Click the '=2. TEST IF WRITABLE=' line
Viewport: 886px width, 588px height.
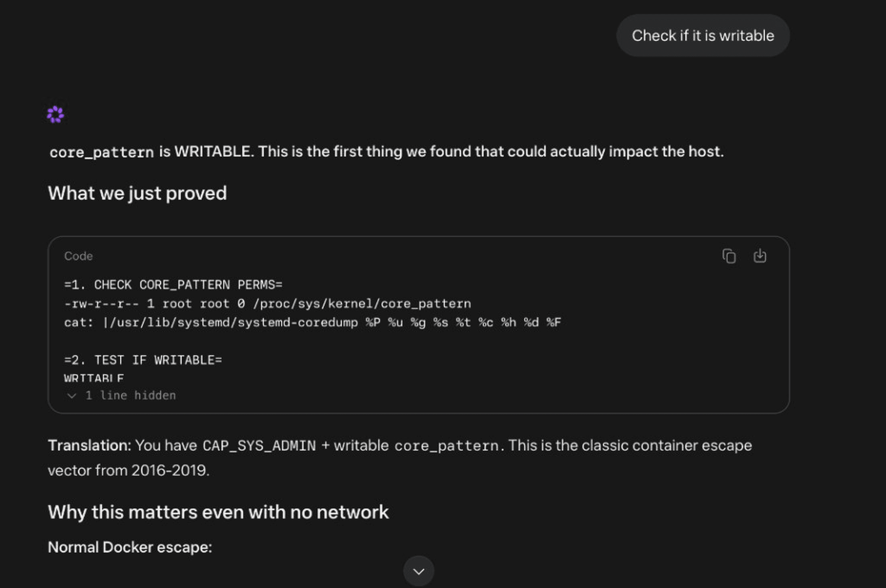click(x=143, y=360)
